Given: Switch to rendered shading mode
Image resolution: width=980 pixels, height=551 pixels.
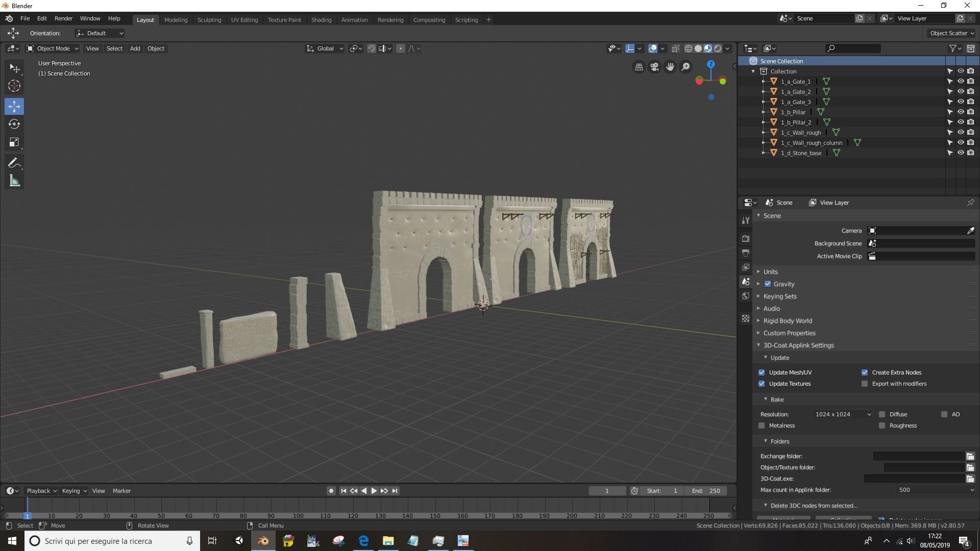Looking at the screenshot, I should coord(718,48).
